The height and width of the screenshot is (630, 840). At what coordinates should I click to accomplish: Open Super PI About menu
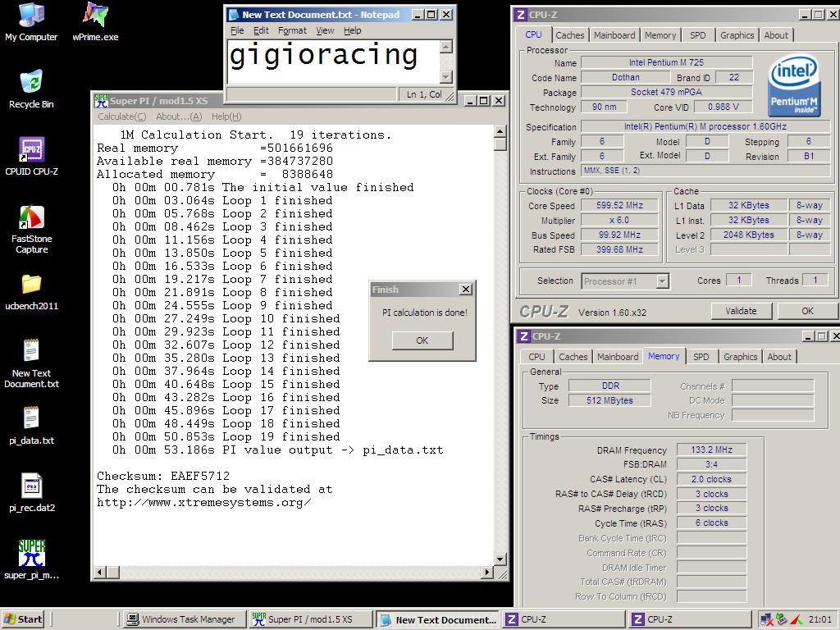click(179, 116)
